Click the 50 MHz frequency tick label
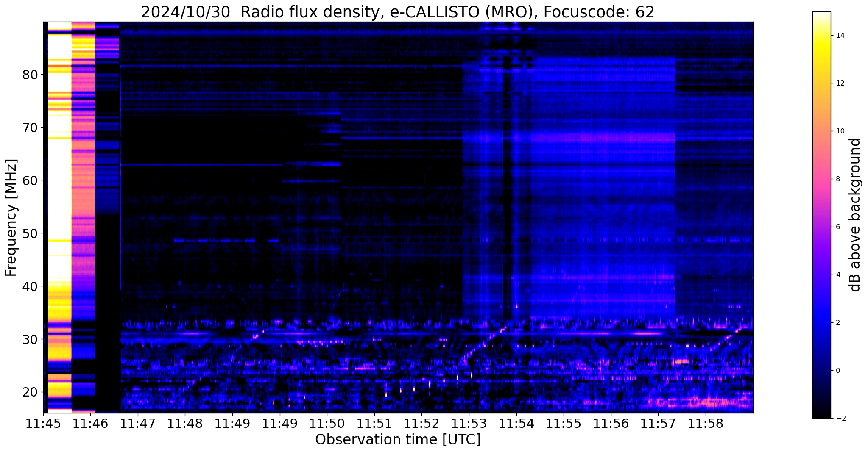Screen dimensions: 868x452 coord(30,233)
